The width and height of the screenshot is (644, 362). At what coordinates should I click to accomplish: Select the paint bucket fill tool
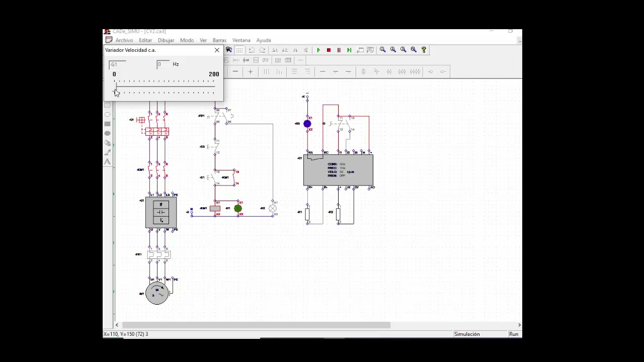[x=108, y=143]
